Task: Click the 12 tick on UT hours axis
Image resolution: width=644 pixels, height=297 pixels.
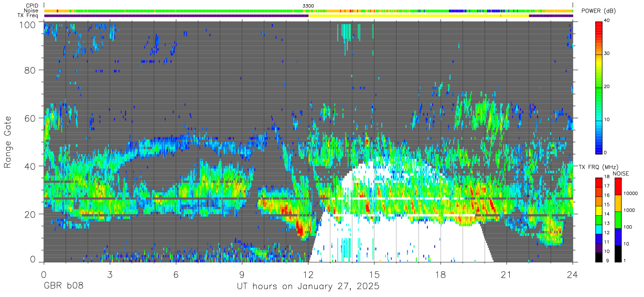Action: [x=308, y=274]
